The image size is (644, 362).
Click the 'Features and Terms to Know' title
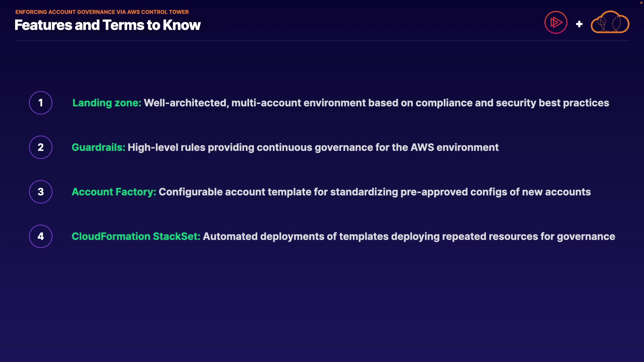108,25
